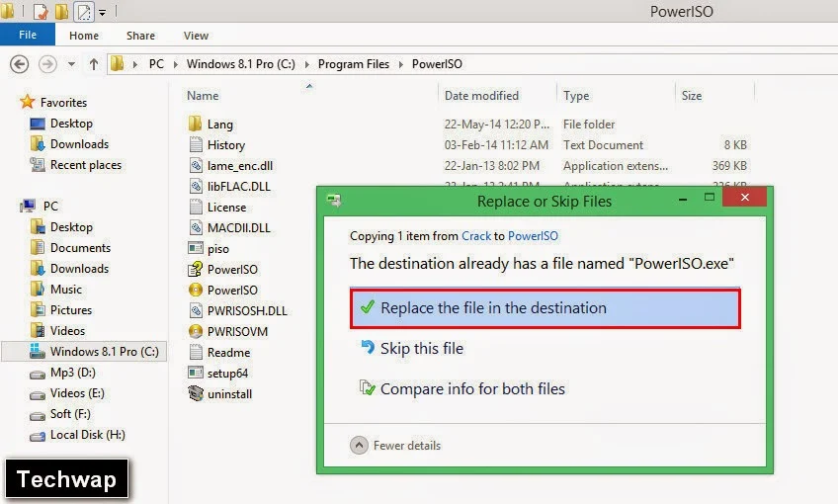The image size is (838, 504).
Task: Switch to the Share ribbon tab
Action: click(x=140, y=36)
